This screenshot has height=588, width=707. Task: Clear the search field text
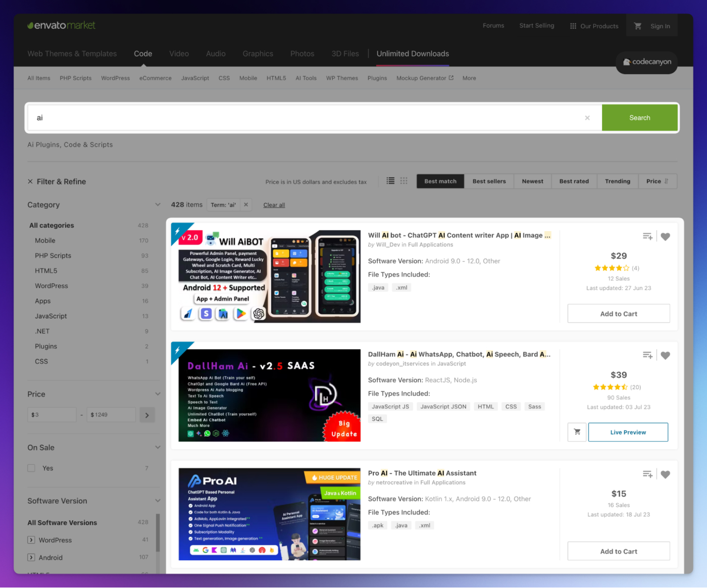coord(587,118)
